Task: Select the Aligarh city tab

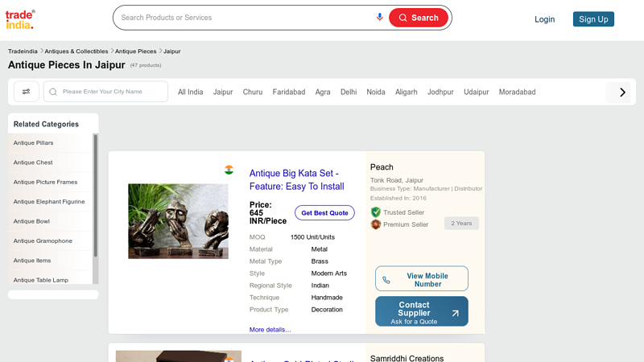Action: (406, 92)
